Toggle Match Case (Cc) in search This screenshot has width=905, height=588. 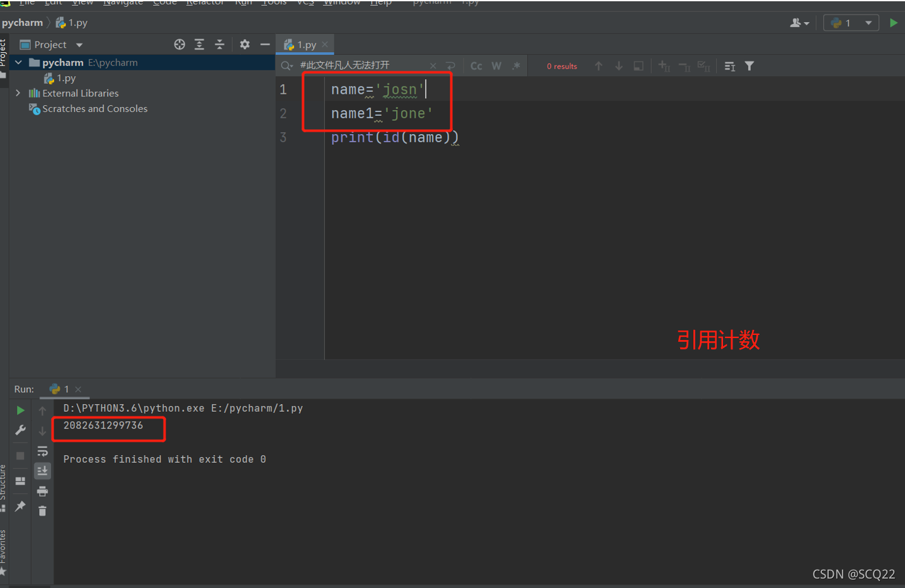[x=476, y=66]
